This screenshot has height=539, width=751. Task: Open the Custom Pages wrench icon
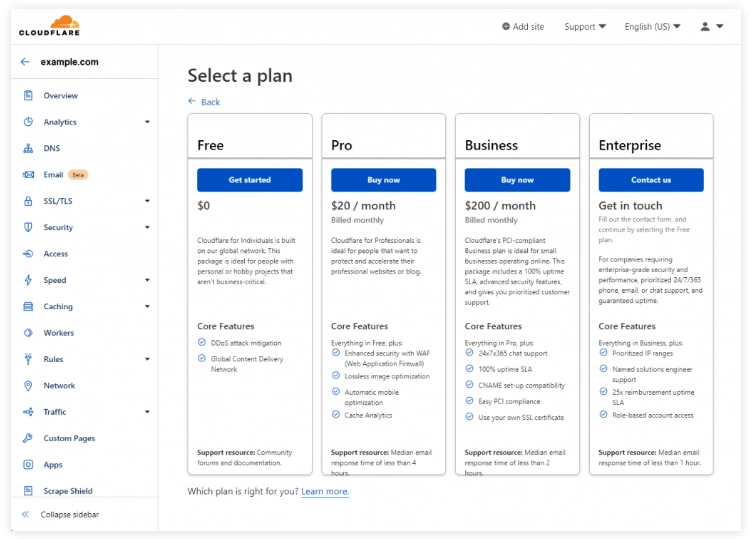[28, 438]
